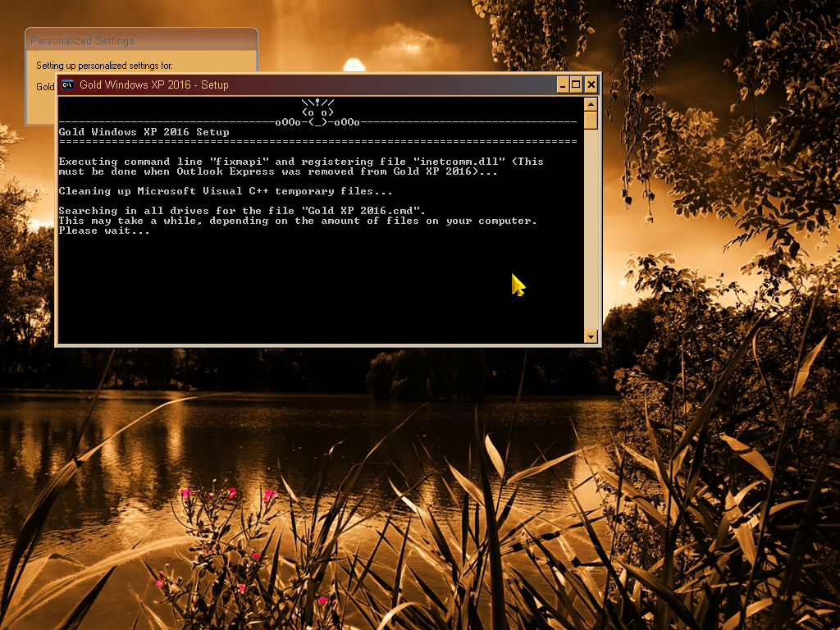Image resolution: width=840 pixels, height=630 pixels.
Task: Minimize the Gold Windows XP 2016 Setup window
Action: click(x=563, y=84)
